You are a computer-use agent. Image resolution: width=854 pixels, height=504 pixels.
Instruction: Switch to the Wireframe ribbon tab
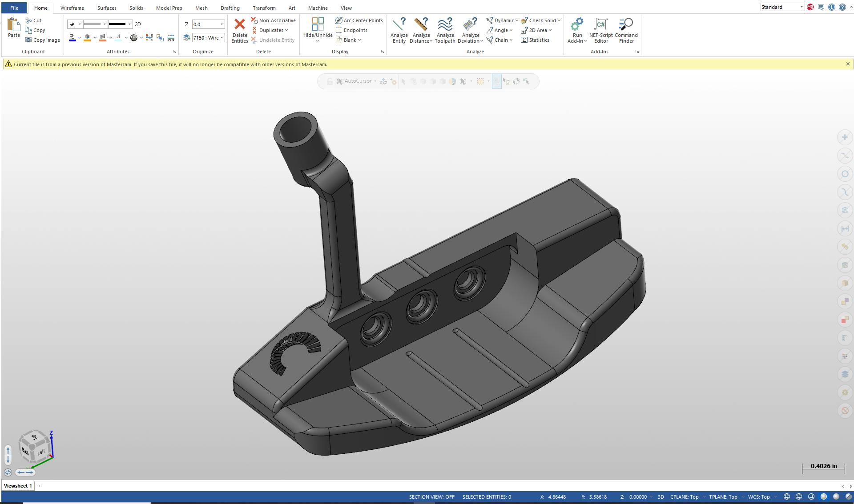[72, 8]
